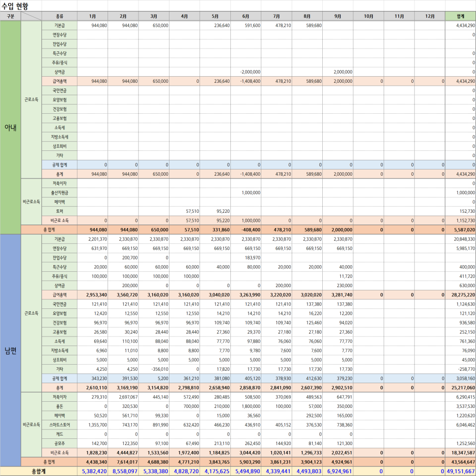Click the 5,903,290 husband June total
Viewport: 476px width, 476px height.
pos(246,462)
